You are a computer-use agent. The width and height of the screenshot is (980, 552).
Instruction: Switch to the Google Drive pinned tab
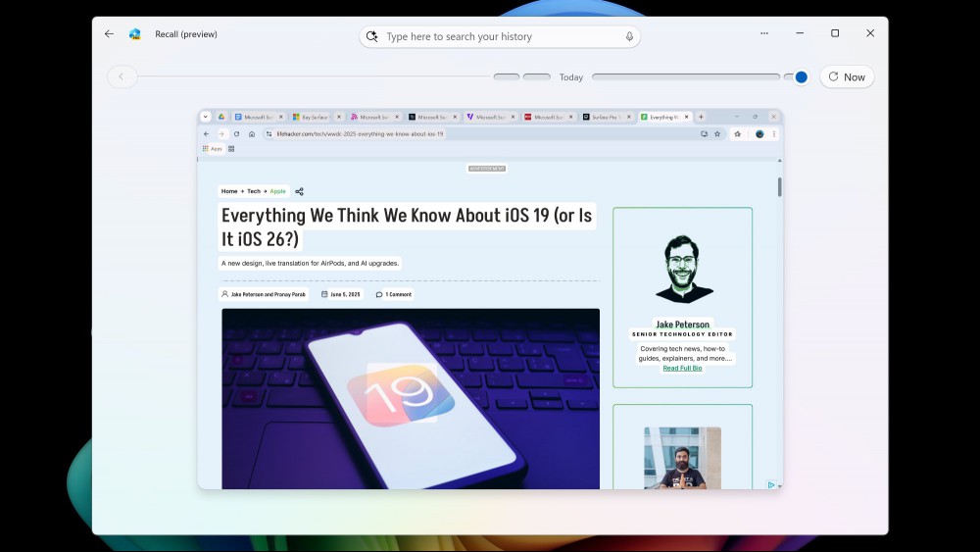221,117
